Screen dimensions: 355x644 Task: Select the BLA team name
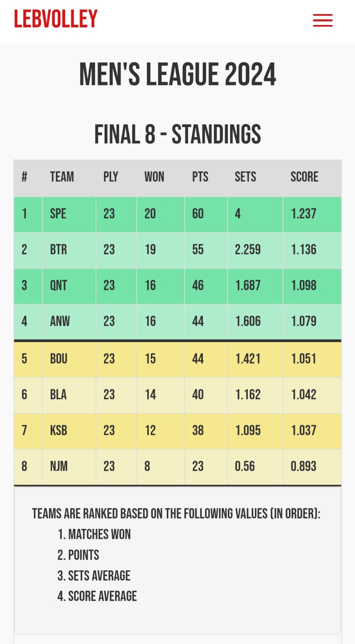click(58, 394)
